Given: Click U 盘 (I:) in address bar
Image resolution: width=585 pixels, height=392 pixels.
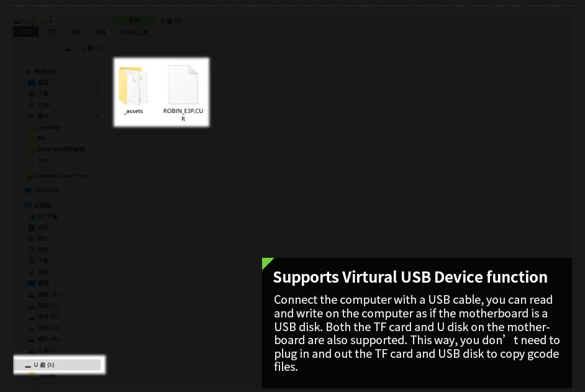Looking at the screenshot, I should pos(92,48).
